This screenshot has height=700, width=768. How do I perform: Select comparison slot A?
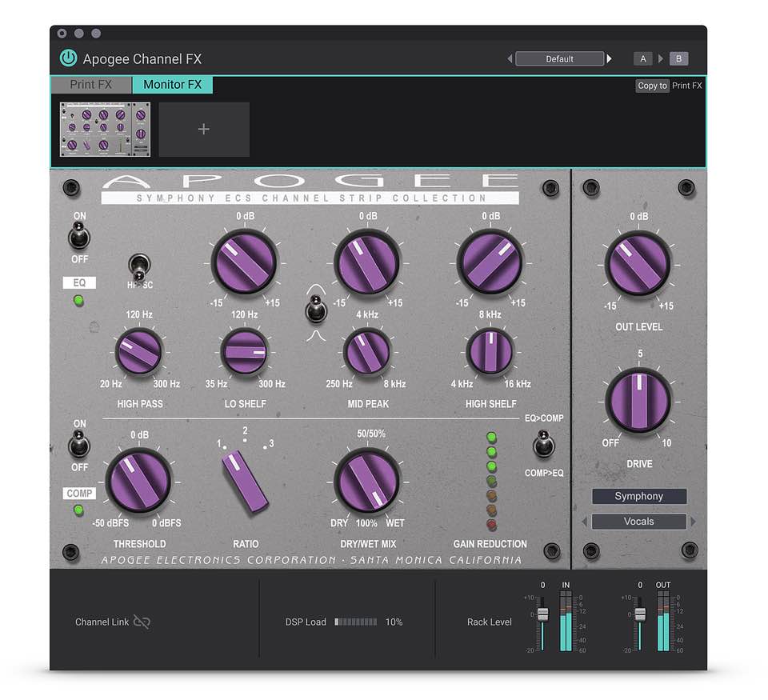click(x=642, y=58)
